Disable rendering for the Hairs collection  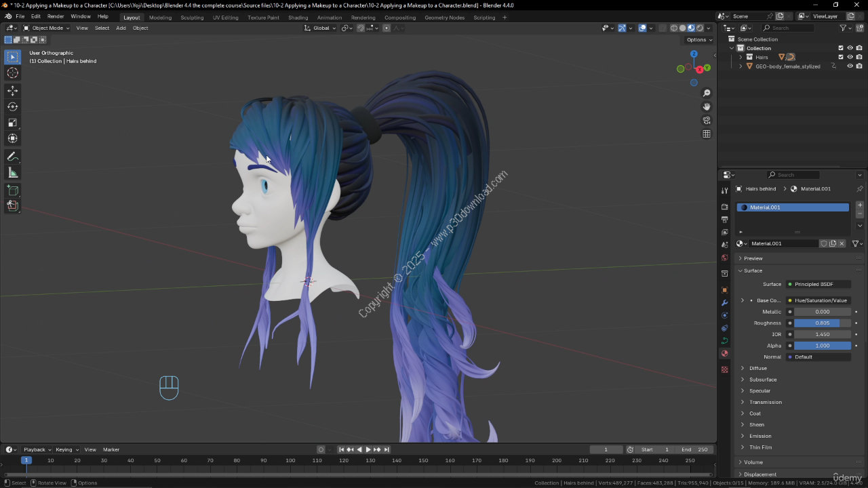(859, 57)
